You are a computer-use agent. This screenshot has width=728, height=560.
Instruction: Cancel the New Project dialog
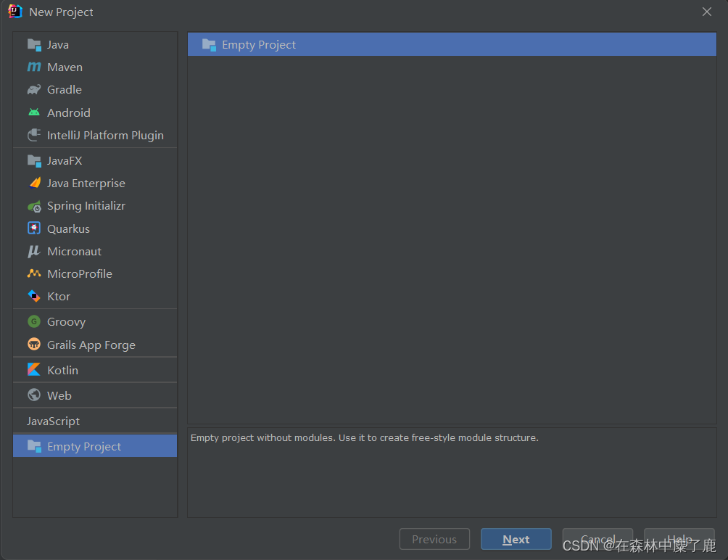click(597, 539)
